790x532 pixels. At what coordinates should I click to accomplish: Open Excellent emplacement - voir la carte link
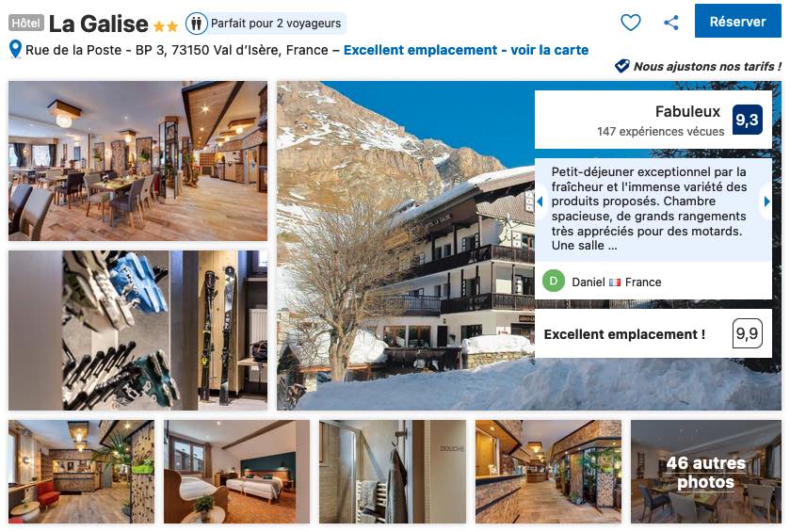466,50
